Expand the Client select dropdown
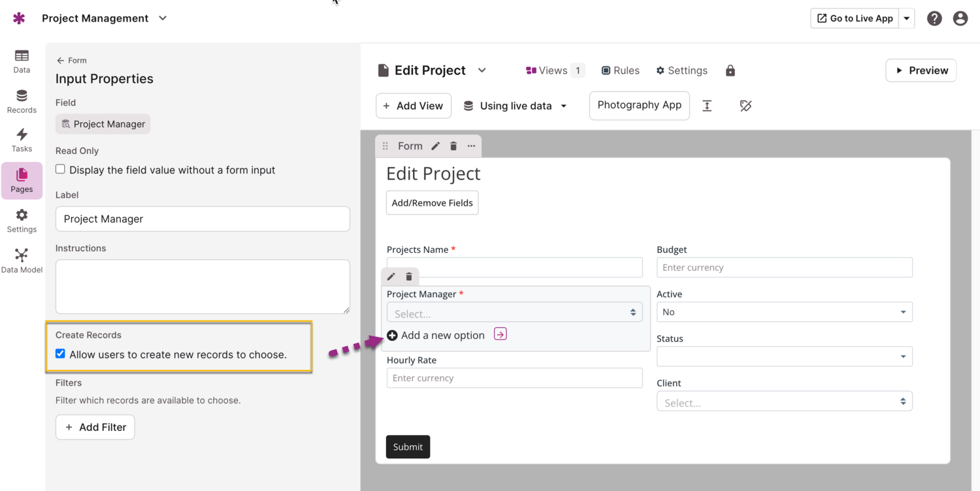 click(x=784, y=402)
